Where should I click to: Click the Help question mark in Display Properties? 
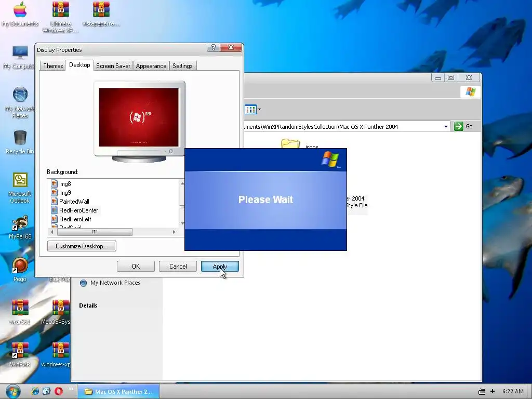tap(213, 47)
